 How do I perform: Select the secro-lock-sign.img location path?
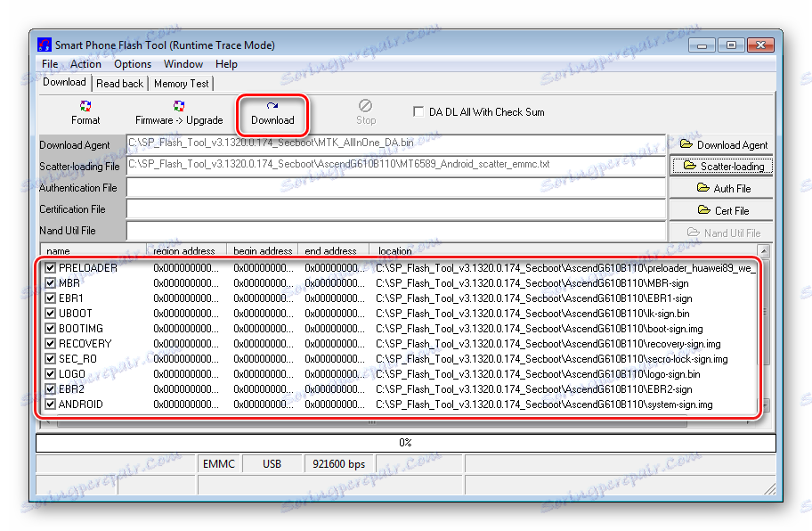tap(551, 358)
